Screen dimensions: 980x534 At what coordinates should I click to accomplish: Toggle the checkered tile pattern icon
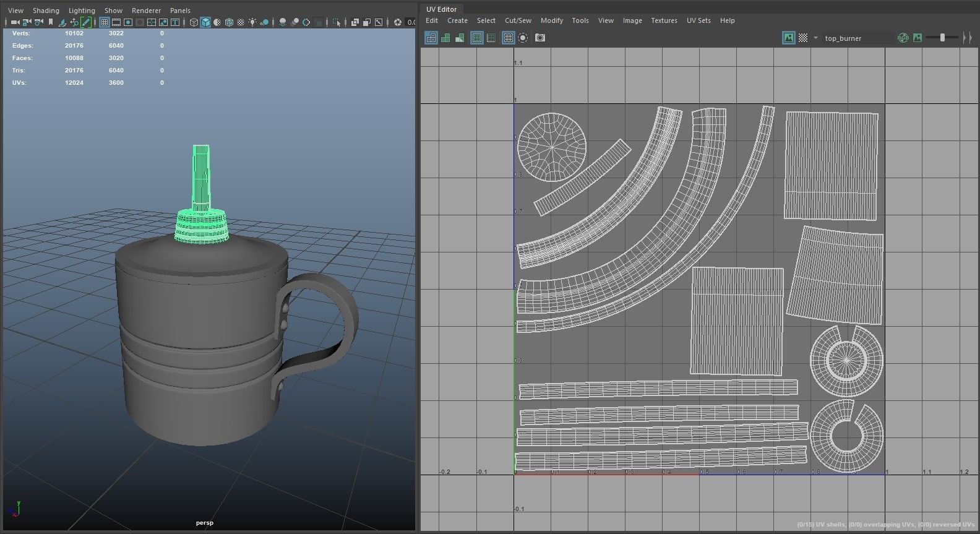[x=803, y=38]
